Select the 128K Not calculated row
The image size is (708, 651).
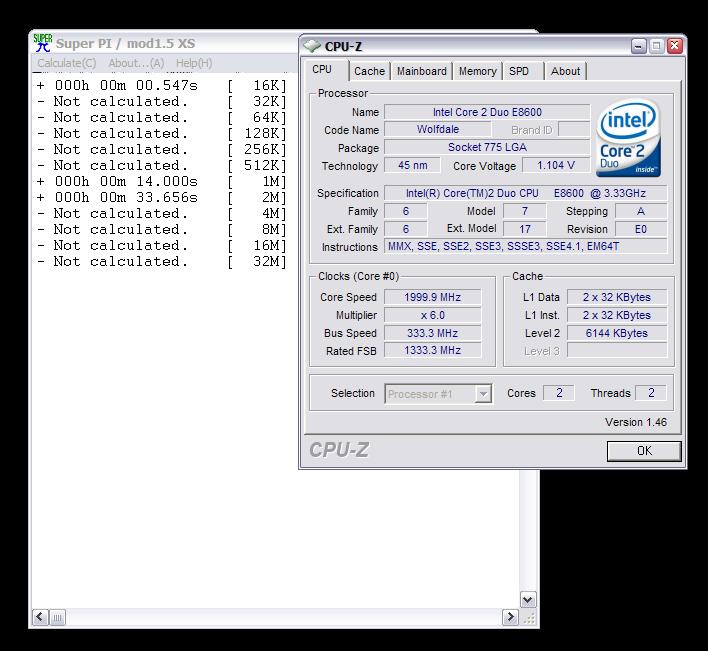click(162, 134)
